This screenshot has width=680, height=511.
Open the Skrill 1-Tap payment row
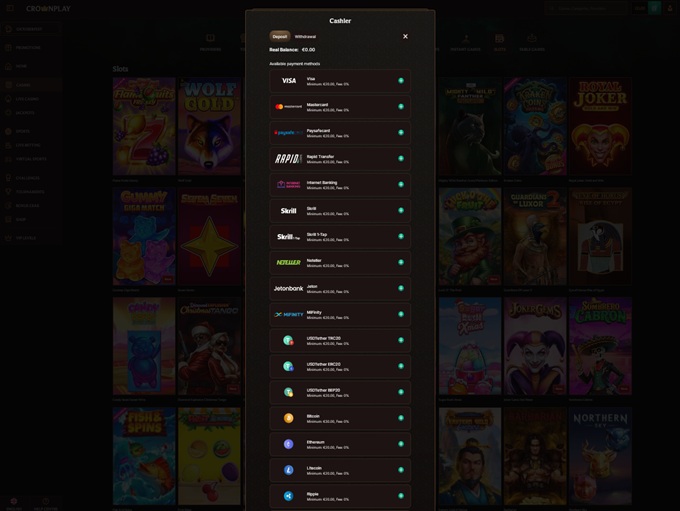(x=340, y=237)
